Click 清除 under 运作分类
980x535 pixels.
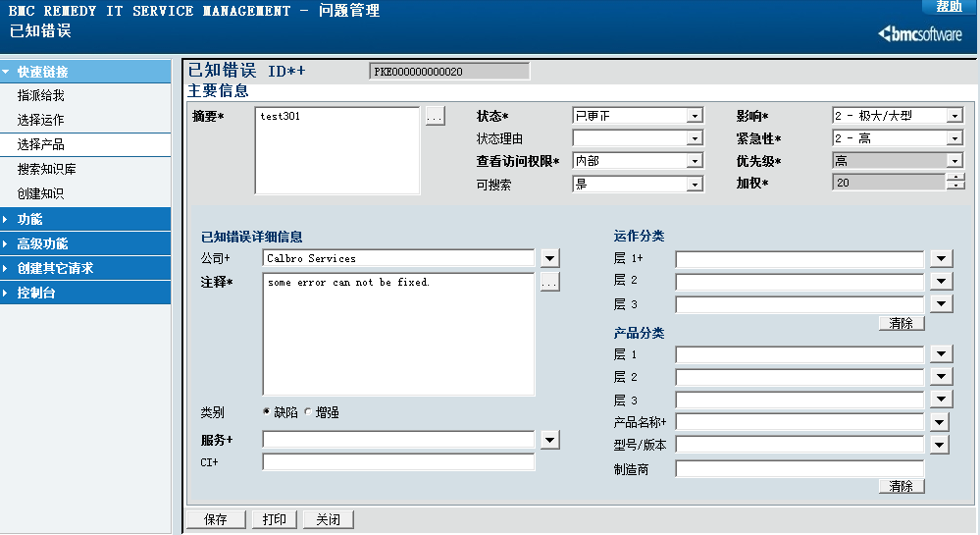point(902,323)
